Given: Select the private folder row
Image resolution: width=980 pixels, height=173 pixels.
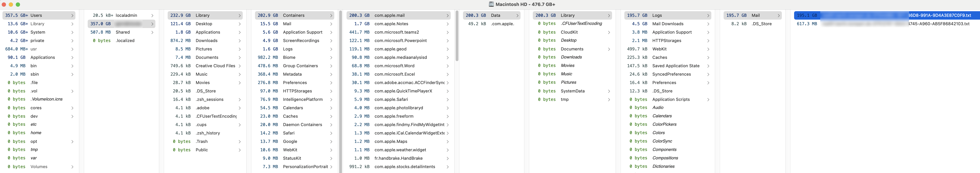Looking at the screenshot, I should pyautogui.click(x=39, y=41).
